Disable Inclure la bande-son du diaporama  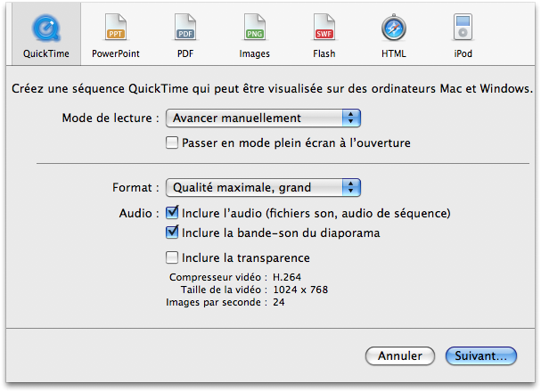click(x=172, y=233)
